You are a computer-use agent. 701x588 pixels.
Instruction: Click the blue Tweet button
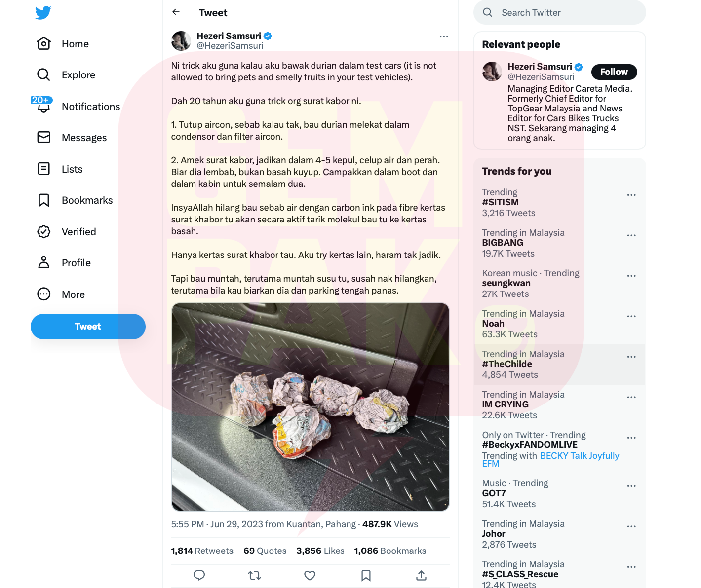tap(88, 327)
